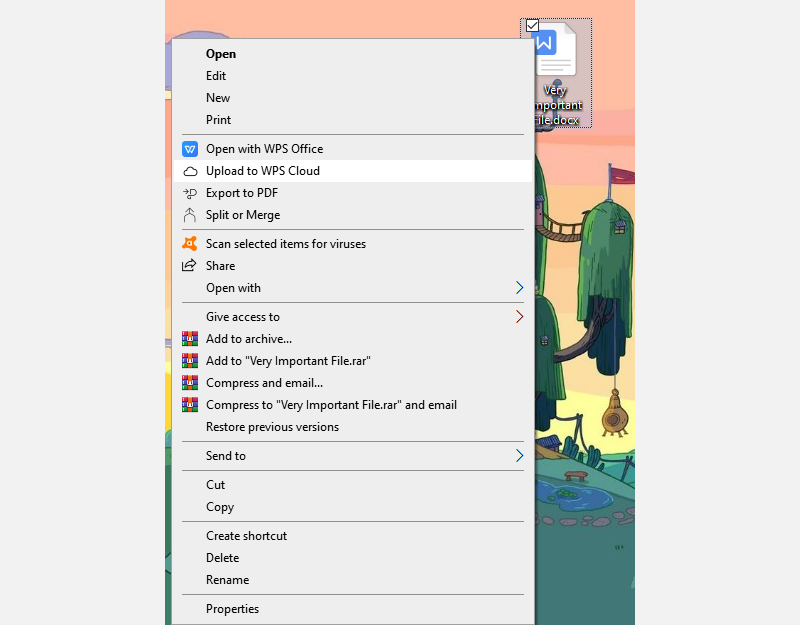Choose Restore previous versions
The height and width of the screenshot is (625, 800).
(353, 427)
